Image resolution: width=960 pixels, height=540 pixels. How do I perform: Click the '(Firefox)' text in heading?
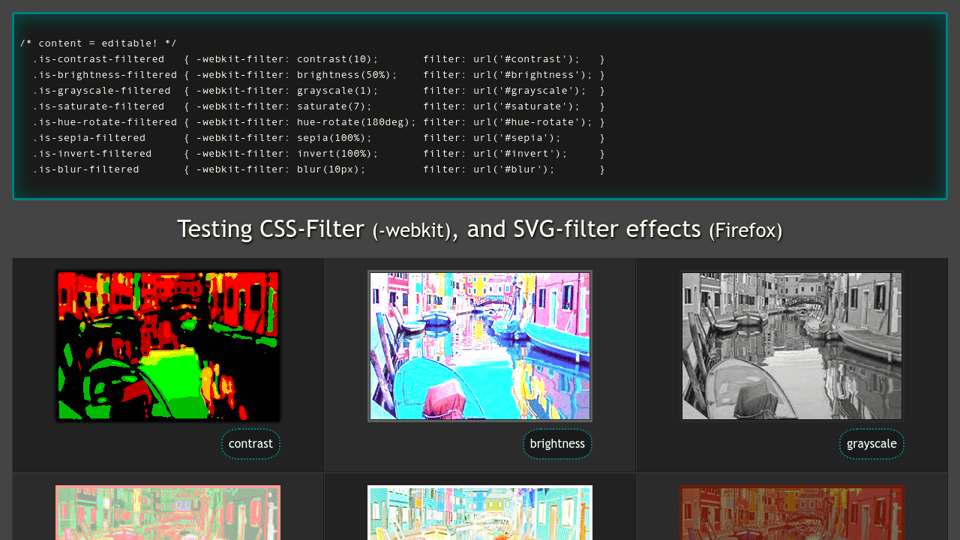[745, 231]
